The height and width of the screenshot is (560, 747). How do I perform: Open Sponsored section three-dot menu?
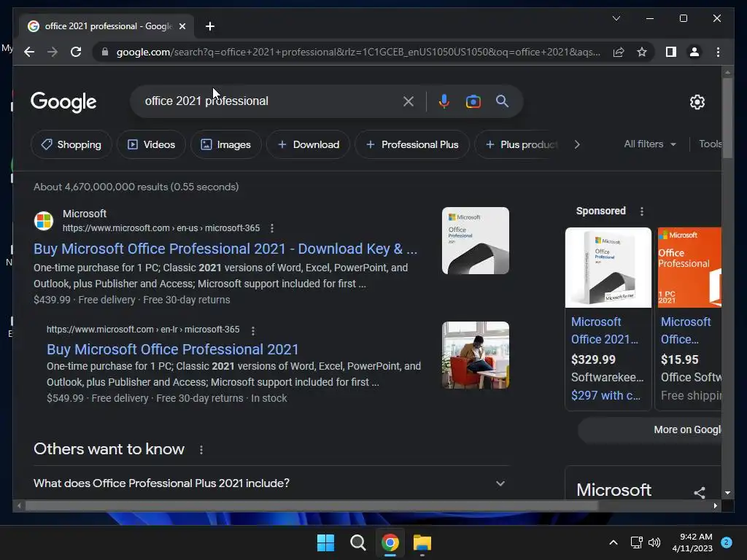coord(642,211)
